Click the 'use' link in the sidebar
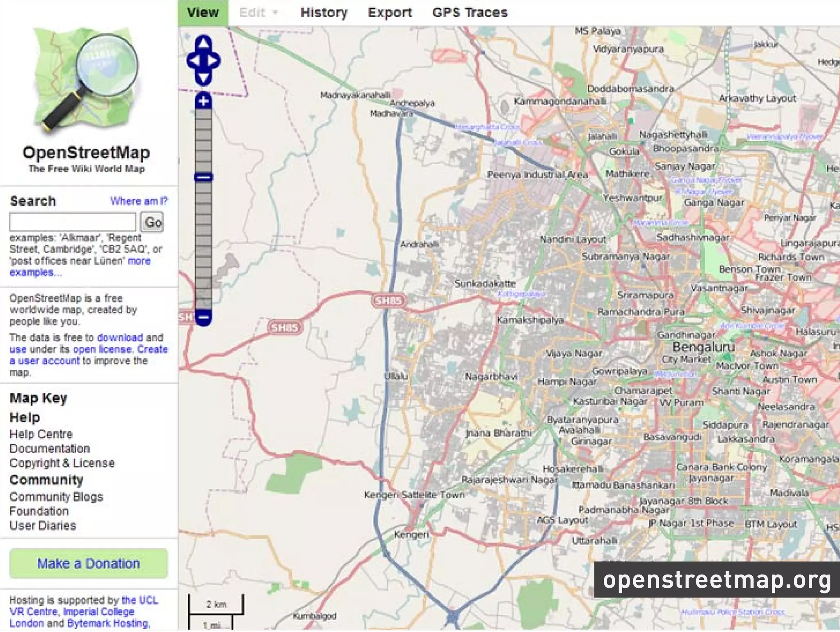This screenshot has width=840, height=632. tap(18, 349)
